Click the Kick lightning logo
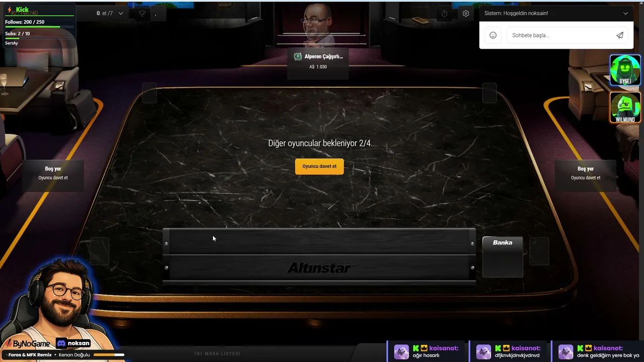 [10, 10]
